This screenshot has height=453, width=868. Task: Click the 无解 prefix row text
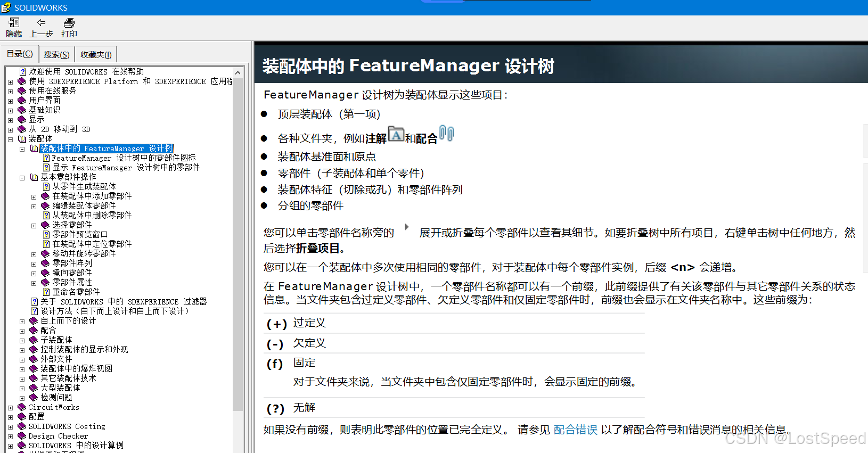[304, 407]
